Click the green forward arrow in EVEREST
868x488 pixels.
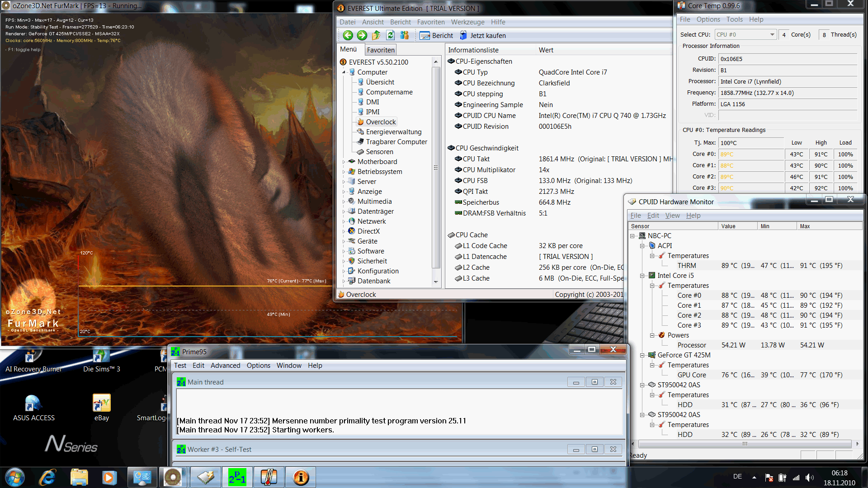(362, 35)
